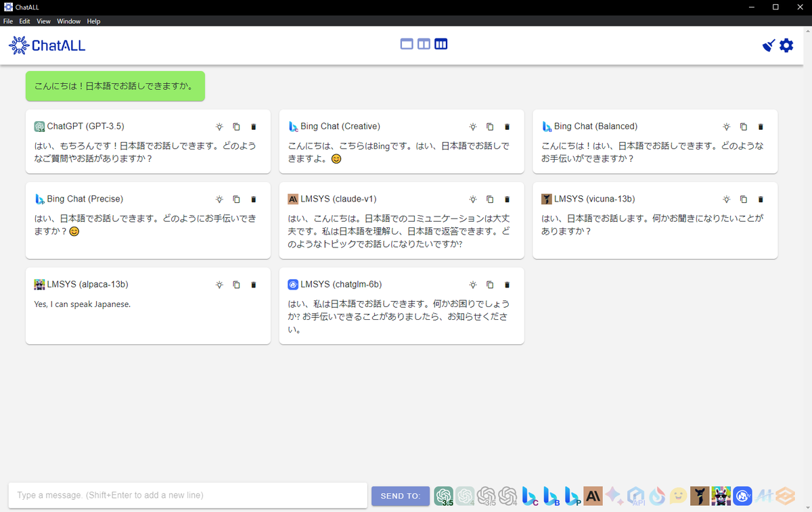Open the Help menu
This screenshot has width=812, height=512.
pos(93,21)
